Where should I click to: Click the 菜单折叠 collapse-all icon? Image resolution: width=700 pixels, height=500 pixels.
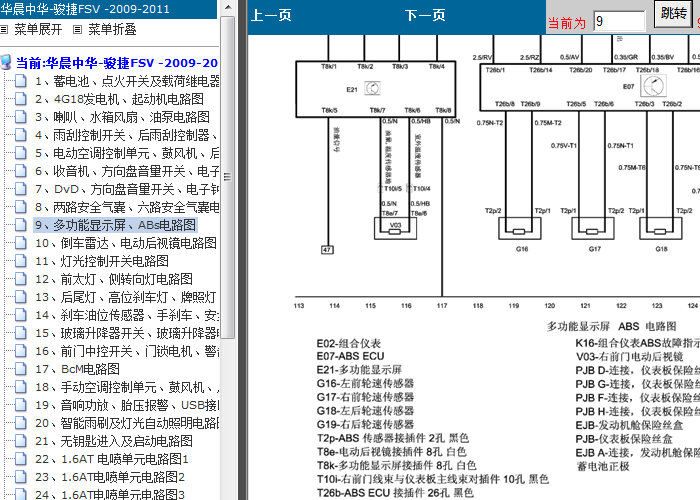[x=78, y=29]
